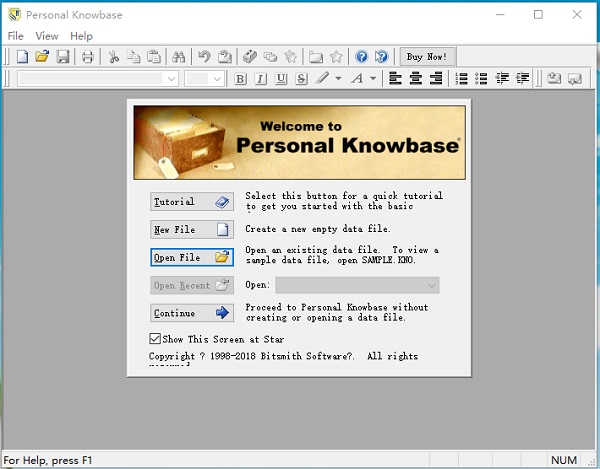Click the NUM status bar indicator
This screenshot has width=600, height=469.
[564, 460]
